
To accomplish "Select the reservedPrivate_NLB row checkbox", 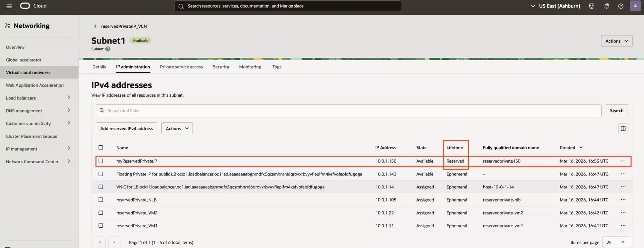I will coord(101,200).
